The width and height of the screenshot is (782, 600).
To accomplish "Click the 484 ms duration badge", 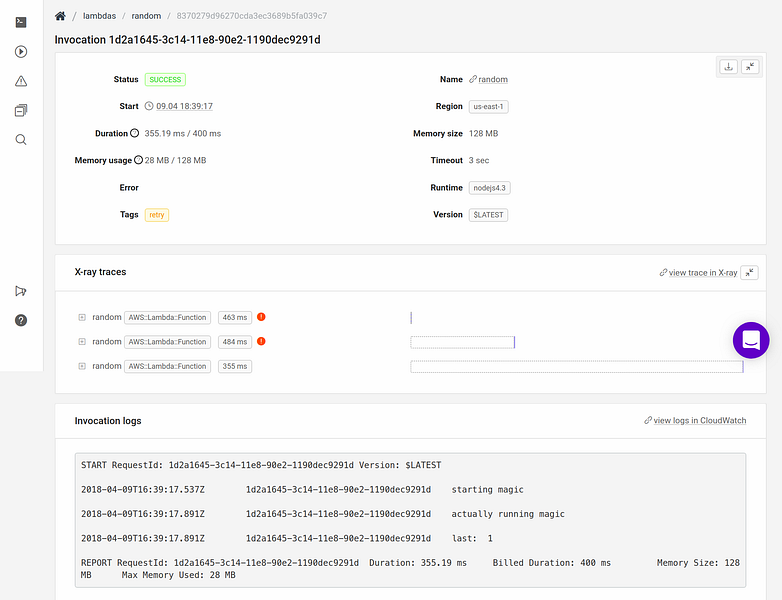I will click(x=235, y=342).
